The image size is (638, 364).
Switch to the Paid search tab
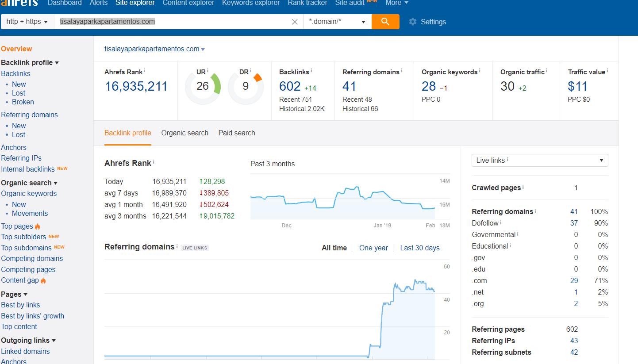[237, 133]
